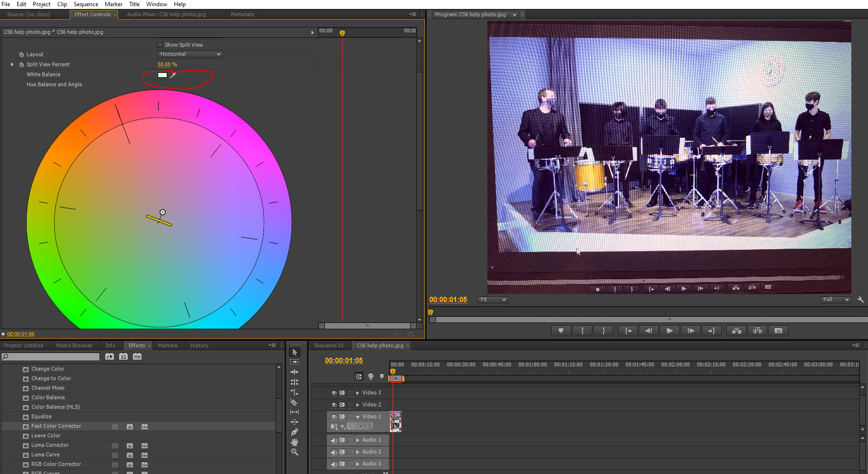Go to Out point in Program monitor
Image resolution: width=868 pixels, height=474 pixels.
coord(712,331)
